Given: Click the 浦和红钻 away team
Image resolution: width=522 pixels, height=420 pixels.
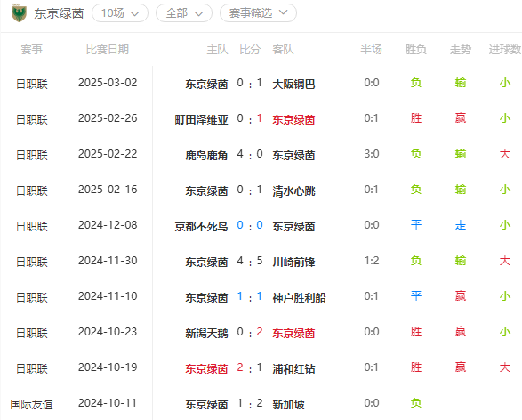Looking at the screenshot, I should point(293,369).
